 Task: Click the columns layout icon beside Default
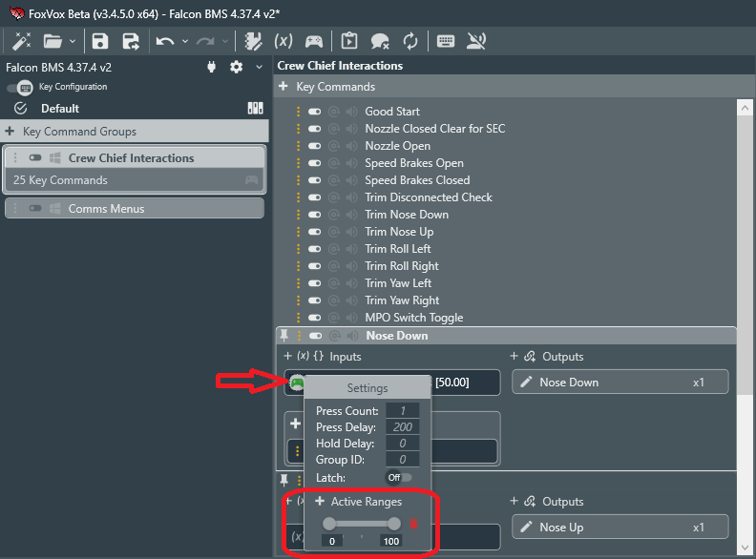click(255, 108)
